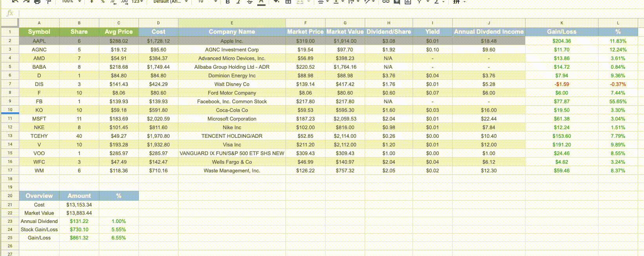Select the -$1.59 loss cell for DIS
644x256 pixels.
[x=562, y=84]
